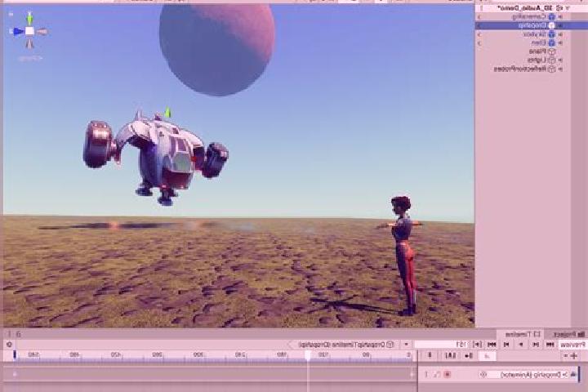This screenshot has width=588, height=392.
Task: Jump to the timeline start
Action: click(x=550, y=345)
